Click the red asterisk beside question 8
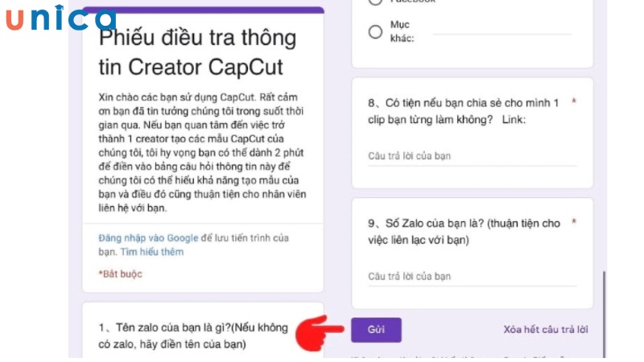The image size is (644, 362). (x=574, y=101)
